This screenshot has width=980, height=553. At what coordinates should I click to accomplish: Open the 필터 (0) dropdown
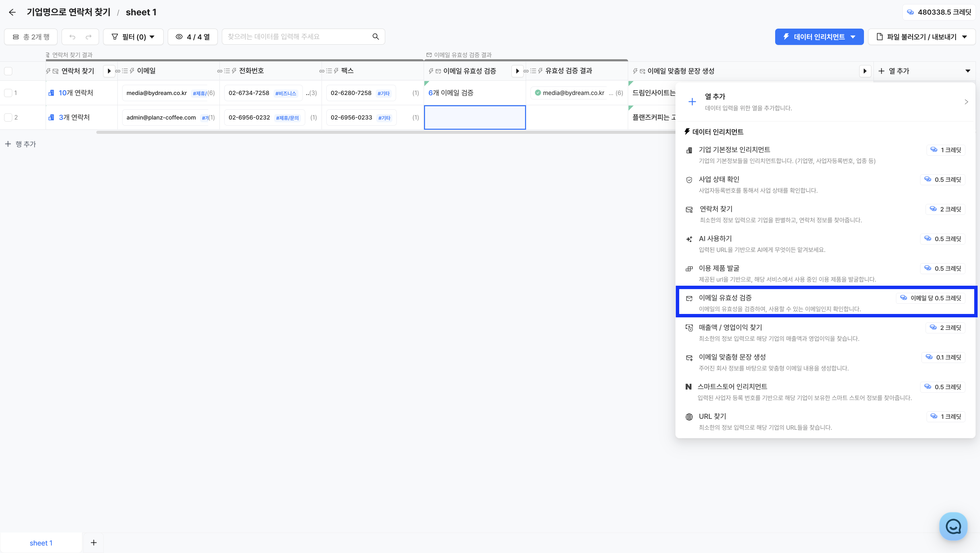[133, 37]
